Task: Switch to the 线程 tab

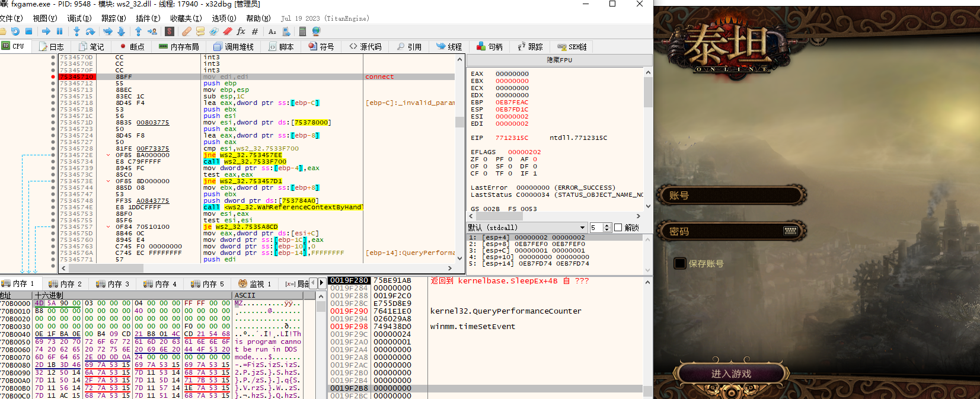Action: [x=449, y=47]
